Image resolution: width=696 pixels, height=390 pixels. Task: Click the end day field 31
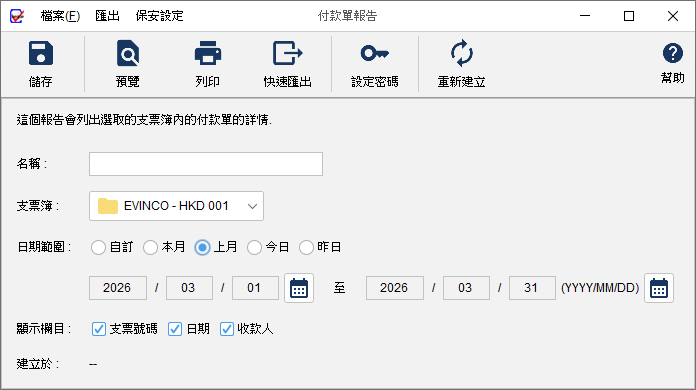[532, 288]
